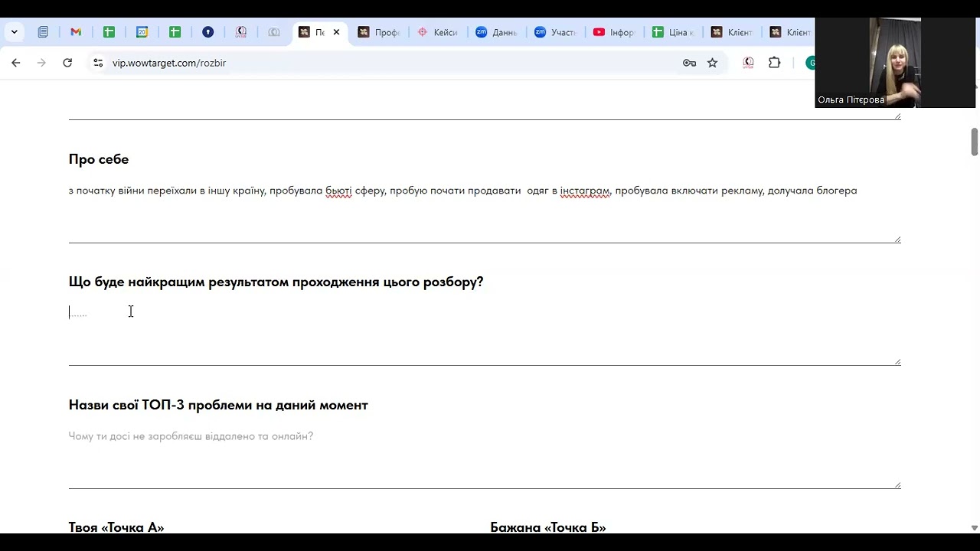Click the scrollbar down arrow
This screenshot has height=551, width=980.
975,527
